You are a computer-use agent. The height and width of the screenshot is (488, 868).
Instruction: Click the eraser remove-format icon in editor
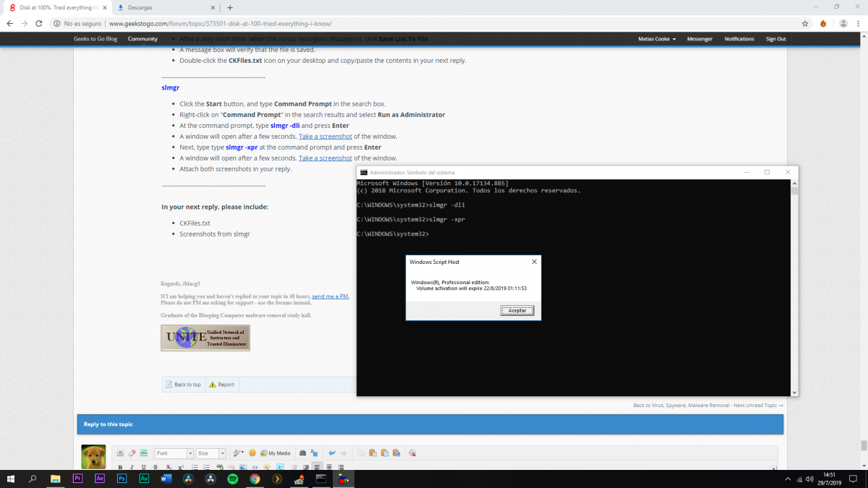click(132, 453)
